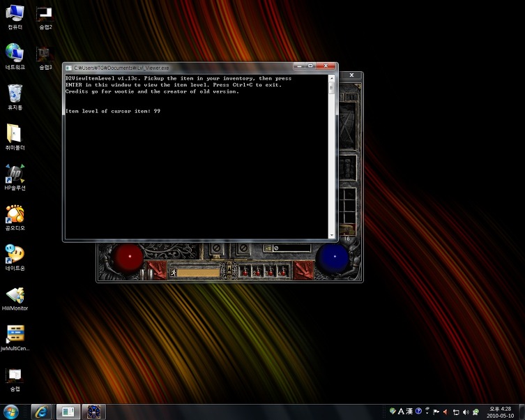Image resolution: width=525 pixels, height=420 pixels.
Task: Click the Show desktop button
Action: pos(522,412)
